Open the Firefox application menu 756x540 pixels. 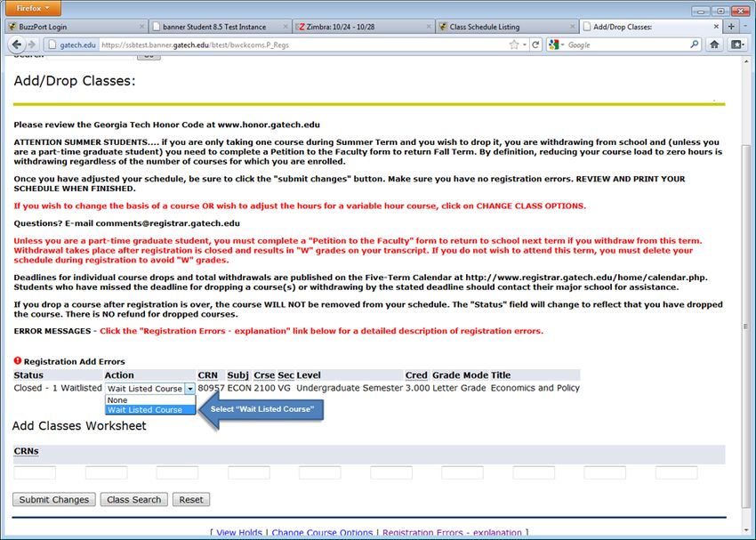[x=33, y=8]
